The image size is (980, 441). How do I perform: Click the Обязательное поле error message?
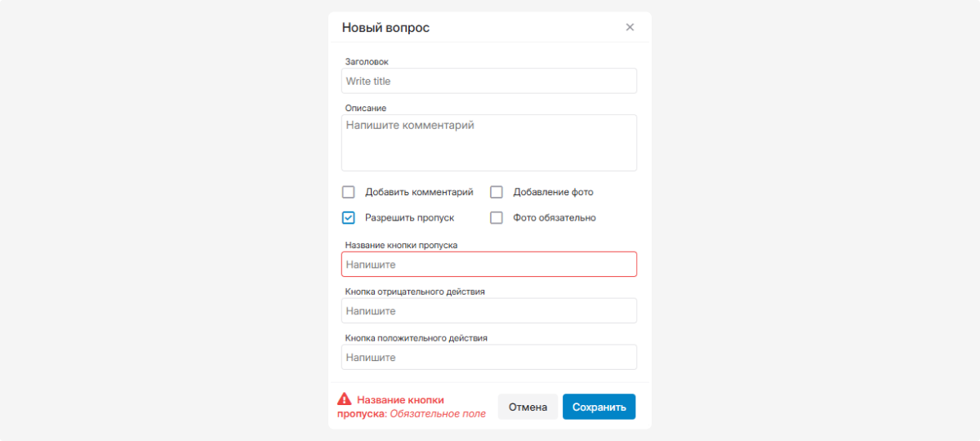tap(438, 414)
